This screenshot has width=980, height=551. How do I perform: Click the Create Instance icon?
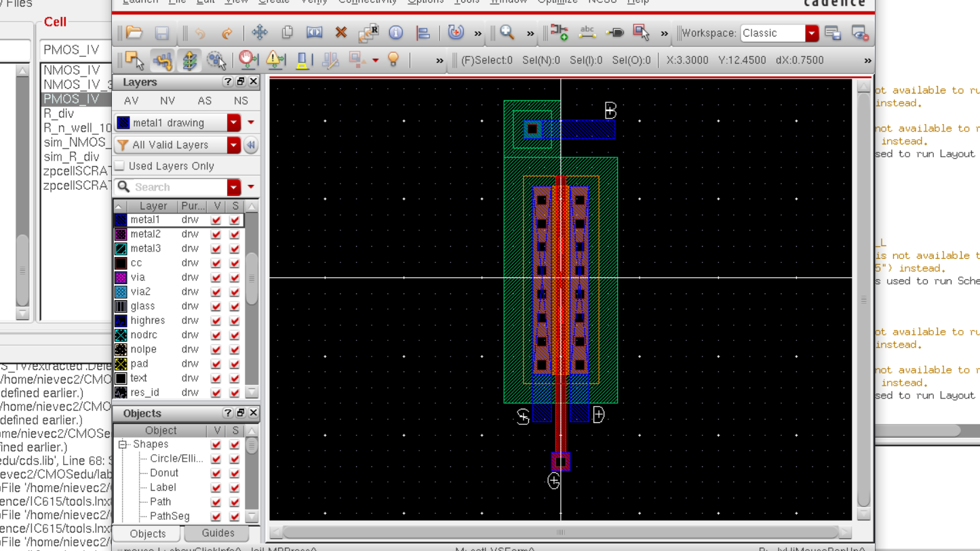(x=560, y=33)
